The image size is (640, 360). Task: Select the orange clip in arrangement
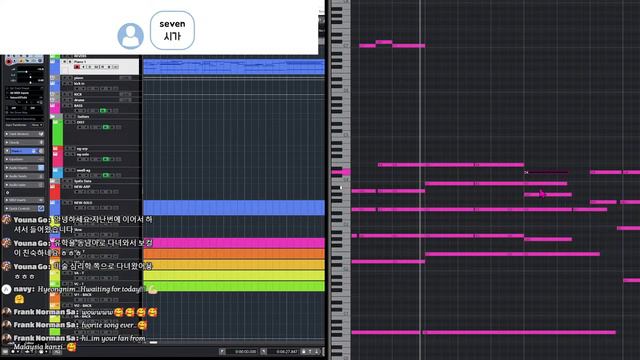pyautogui.click(x=234, y=254)
